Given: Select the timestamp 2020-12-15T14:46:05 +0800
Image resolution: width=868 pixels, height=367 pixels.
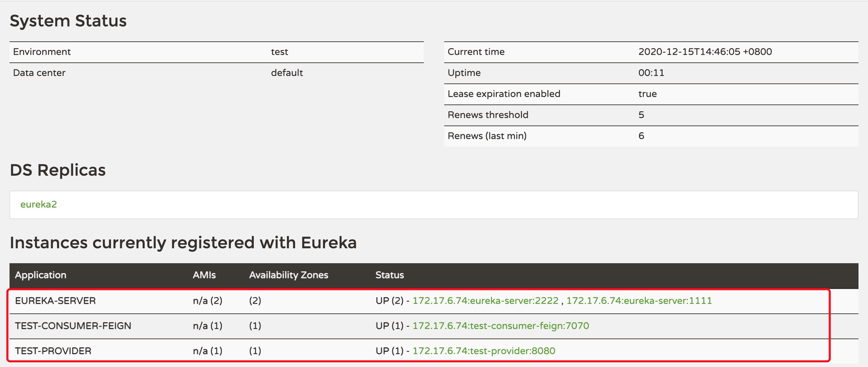Looking at the screenshot, I should [x=705, y=52].
